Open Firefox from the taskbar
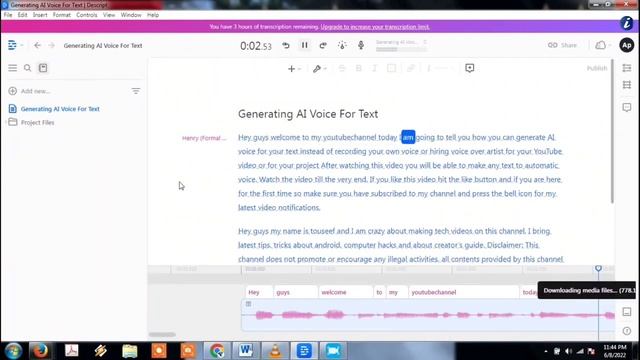This screenshot has height=360, width=640. [x=40, y=351]
